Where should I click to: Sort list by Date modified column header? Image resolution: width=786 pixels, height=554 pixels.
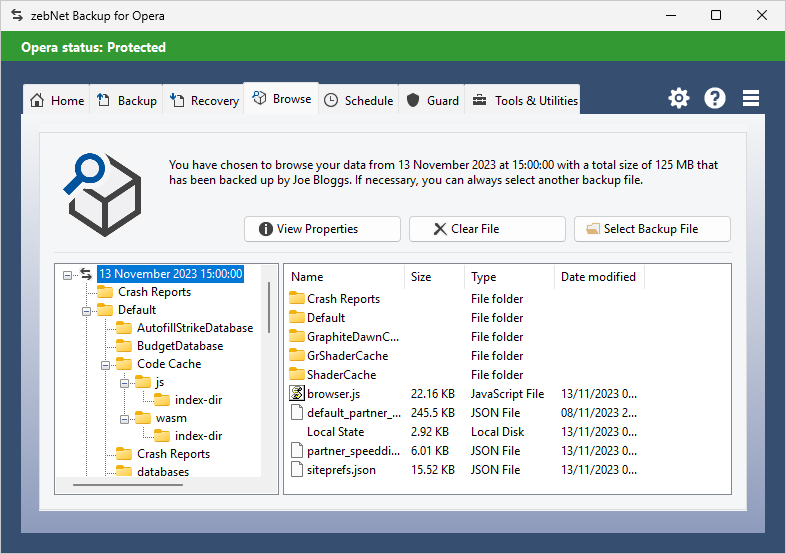[598, 277]
